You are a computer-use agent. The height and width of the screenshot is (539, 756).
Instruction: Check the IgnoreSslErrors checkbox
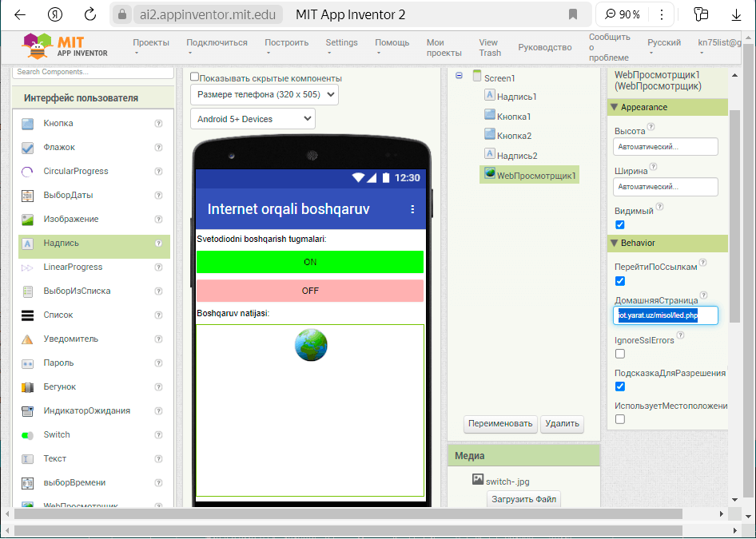pyautogui.click(x=620, y=354)
